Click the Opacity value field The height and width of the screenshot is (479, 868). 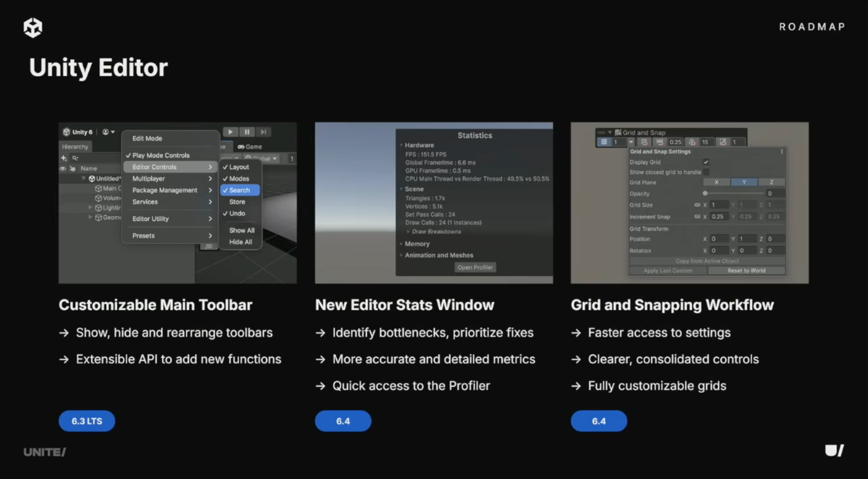coord(775,194)
